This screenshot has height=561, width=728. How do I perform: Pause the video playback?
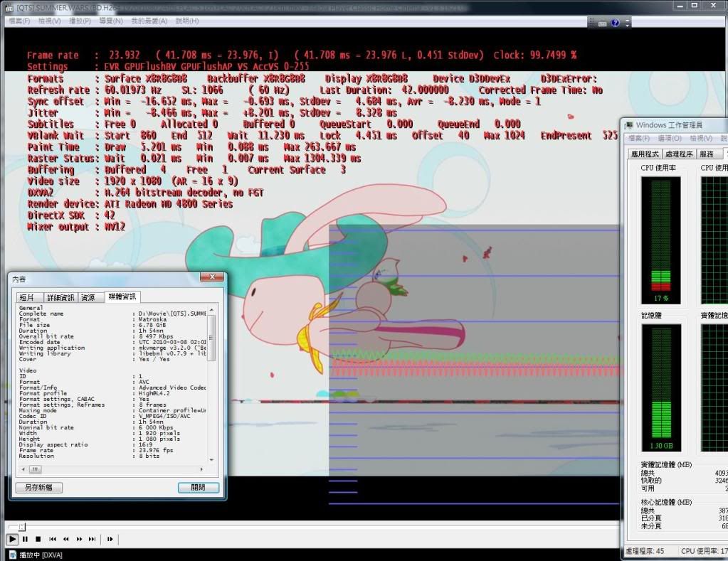tap(25, 539)
